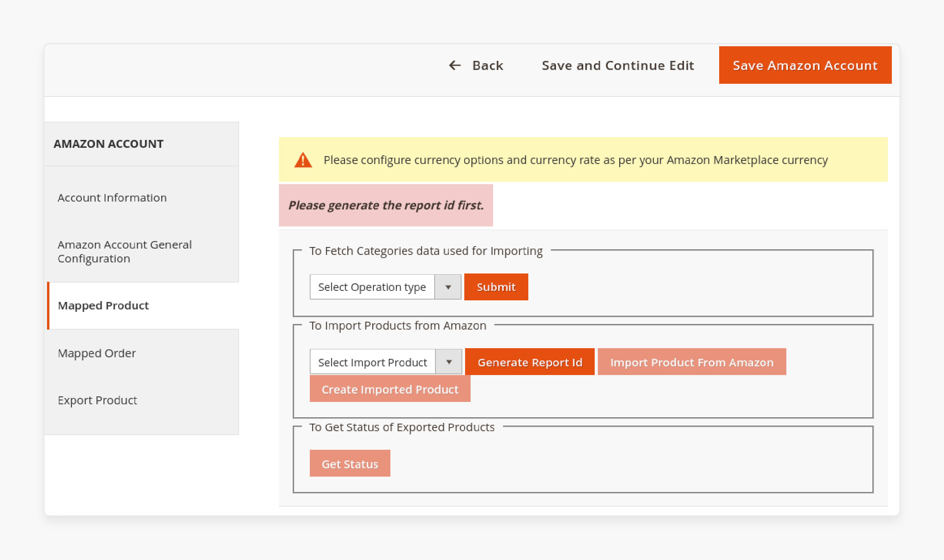
Task: Click the Back arrow icon
Action: tap(455, 65)
